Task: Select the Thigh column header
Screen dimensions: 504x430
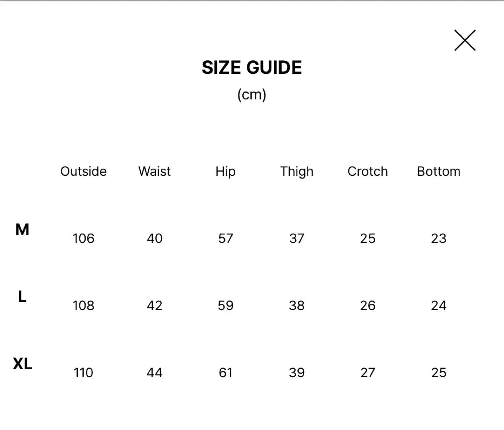Action: click(297, 171)
